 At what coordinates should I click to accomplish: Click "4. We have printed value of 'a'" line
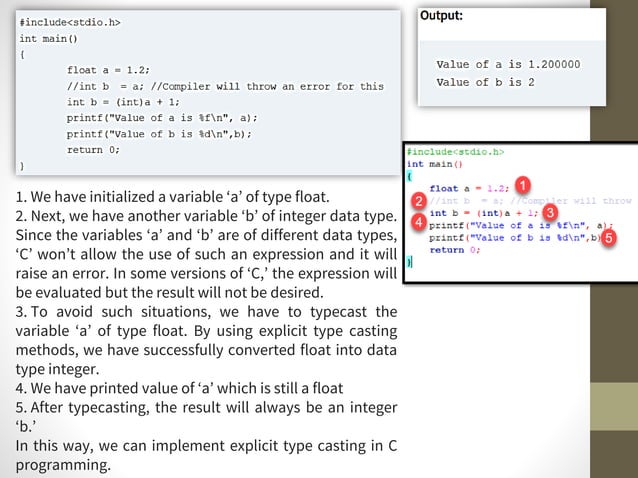click(179, 388)
